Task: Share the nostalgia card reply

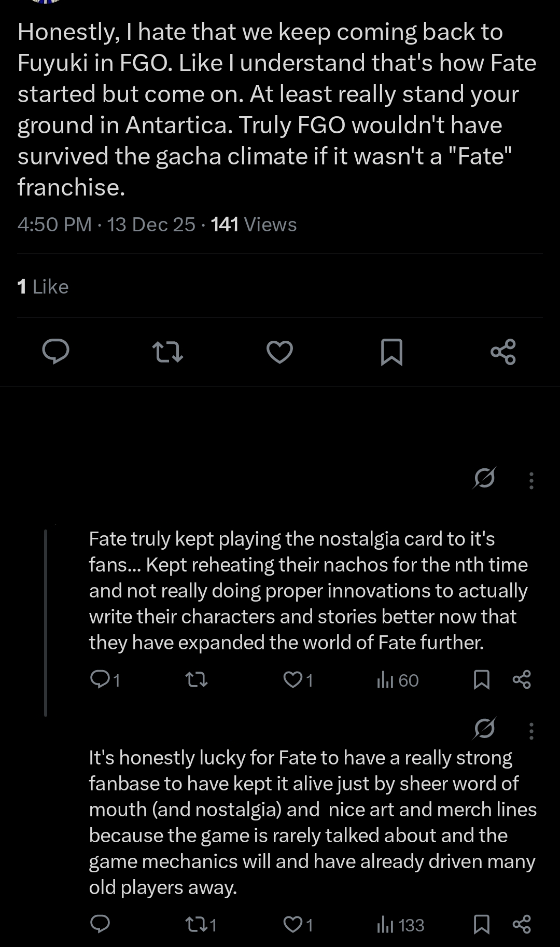Action: click(x=522, y=679)
